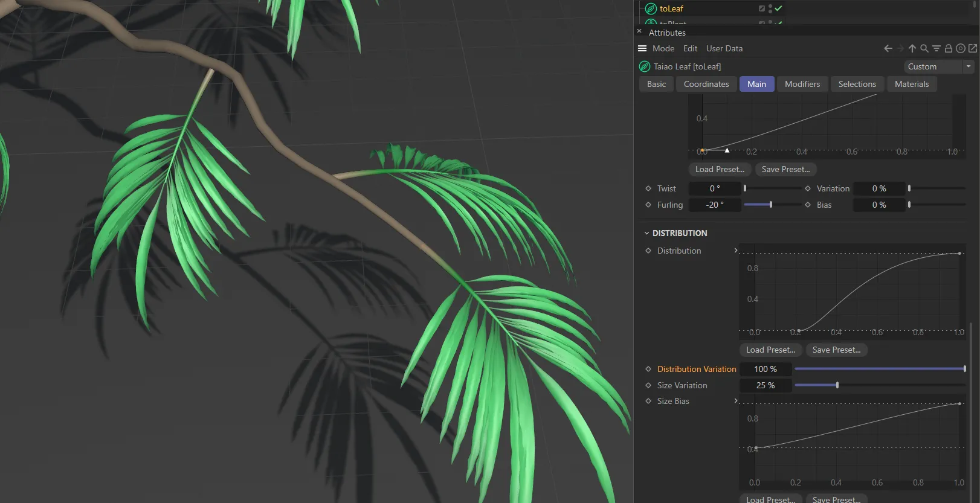Click the Taiao Leaf object icon in Attributes
Screen dimensions: 980x503
tap(645, 66)
